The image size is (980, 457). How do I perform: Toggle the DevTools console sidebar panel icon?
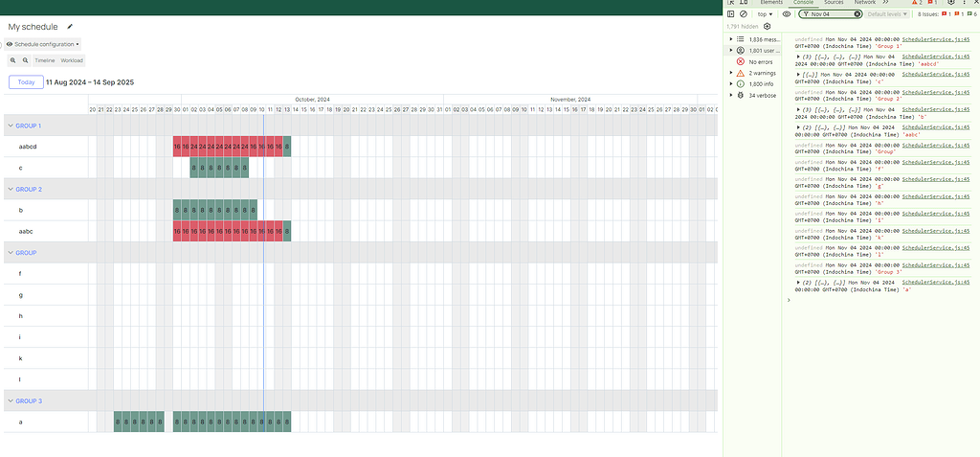(x=730, y=13)
